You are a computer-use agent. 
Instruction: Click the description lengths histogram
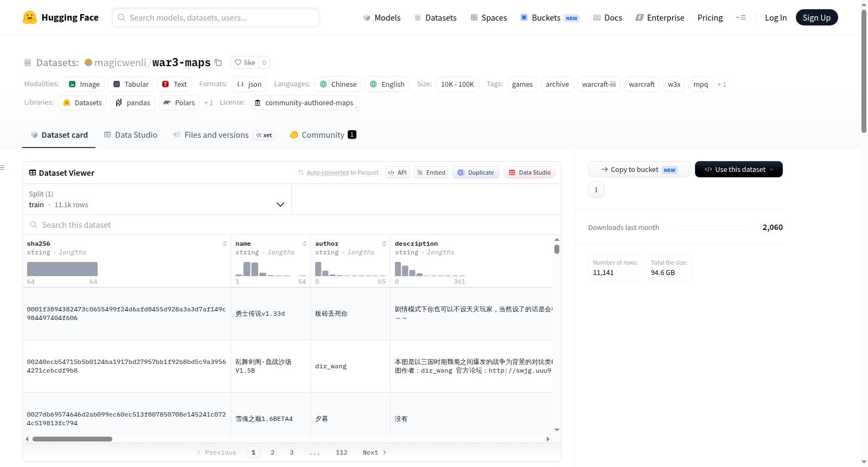click(430, 269)
